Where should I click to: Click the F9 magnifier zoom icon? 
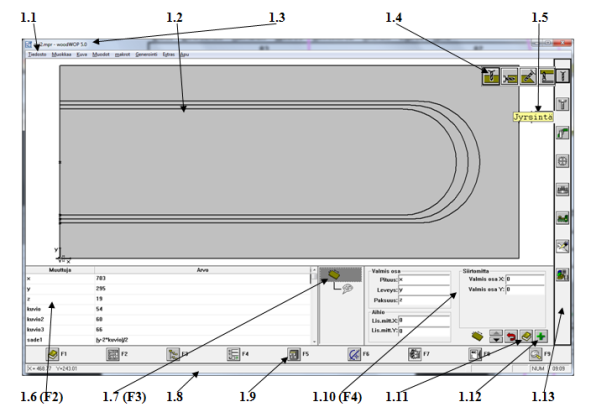point(535,354)
